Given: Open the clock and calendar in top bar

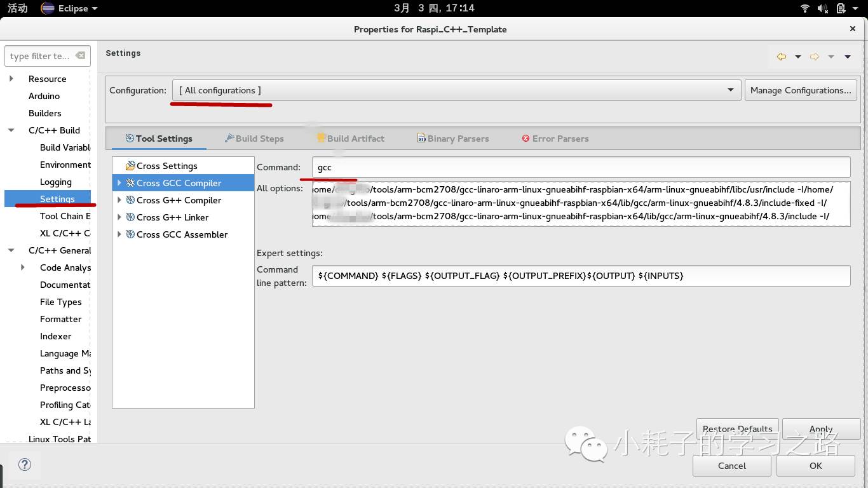Looking at the screenshot, I should pos(434,8).
